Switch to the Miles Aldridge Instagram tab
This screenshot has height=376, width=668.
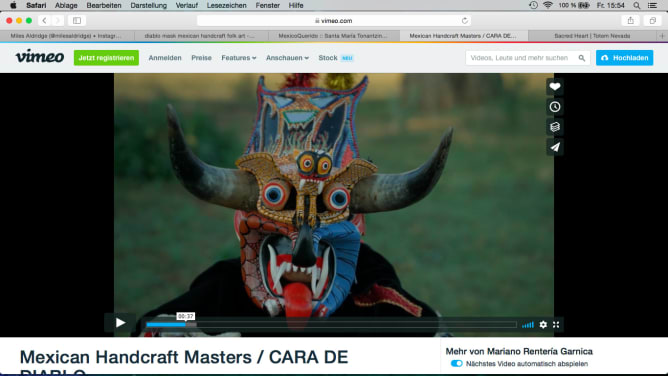pyautogui.click(x=67, y=36)
